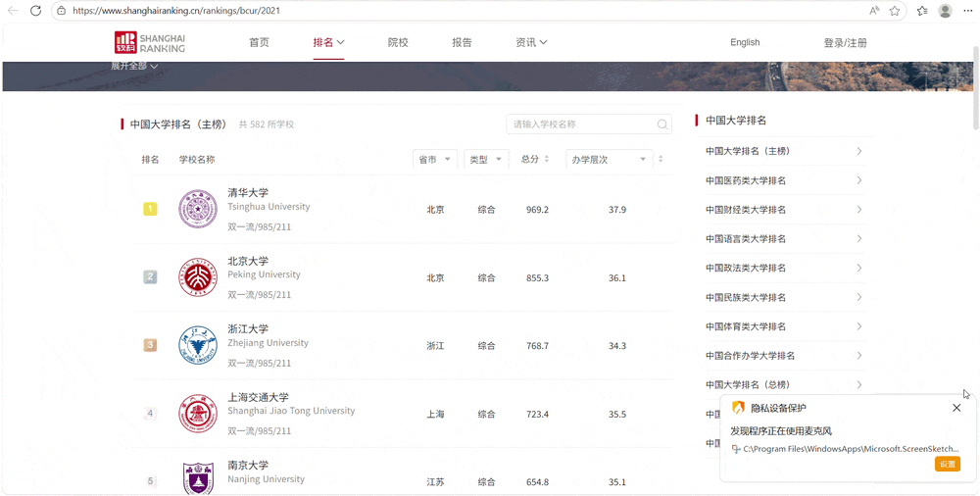Viewport: 980px width, 496px height.
Task: Open the 资讯 navigation menu
Action: click(x=531, y=42)
